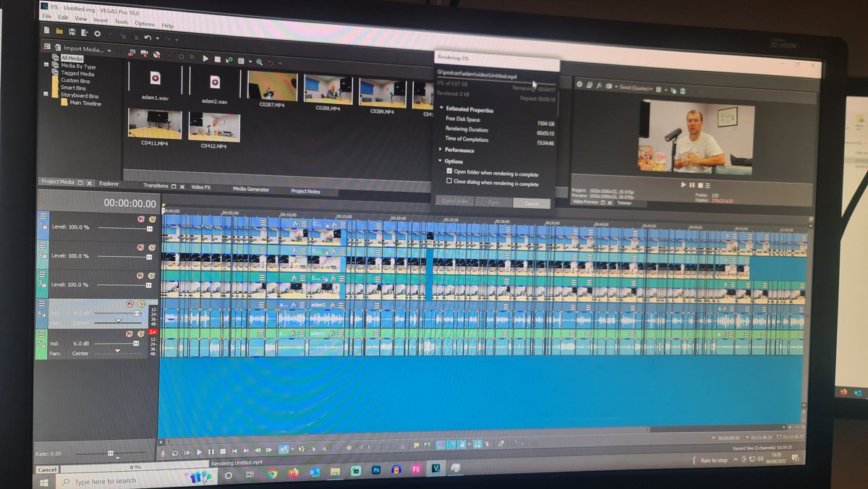Open the File menu
The height and width of the screenshot is (489, 868).
48,16
